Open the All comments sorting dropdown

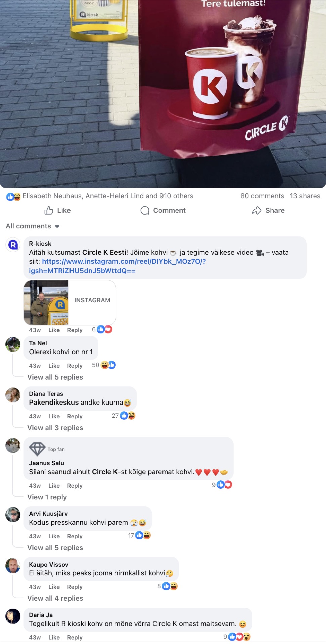(33, 226)
